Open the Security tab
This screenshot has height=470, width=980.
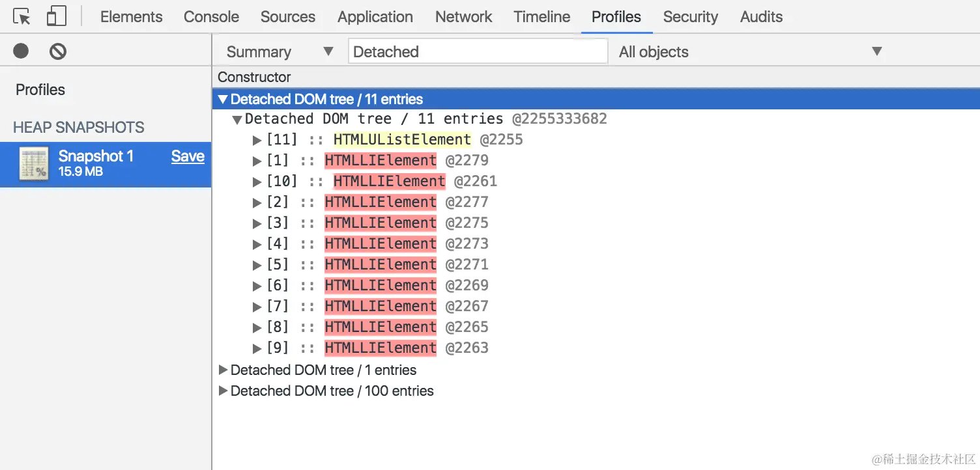(x=691, y=17)
